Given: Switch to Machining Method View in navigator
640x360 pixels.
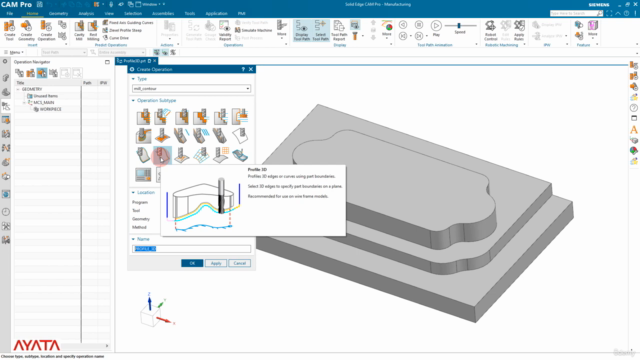Looking at the screenshot, I should [x=53, y=73].
